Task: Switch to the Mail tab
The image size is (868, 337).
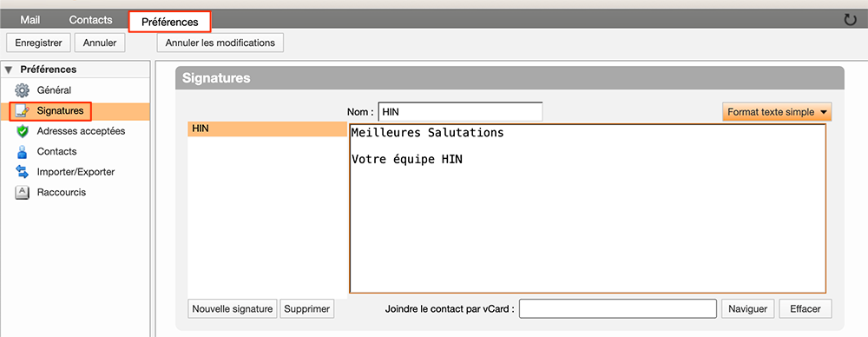Action: (30, 20)
